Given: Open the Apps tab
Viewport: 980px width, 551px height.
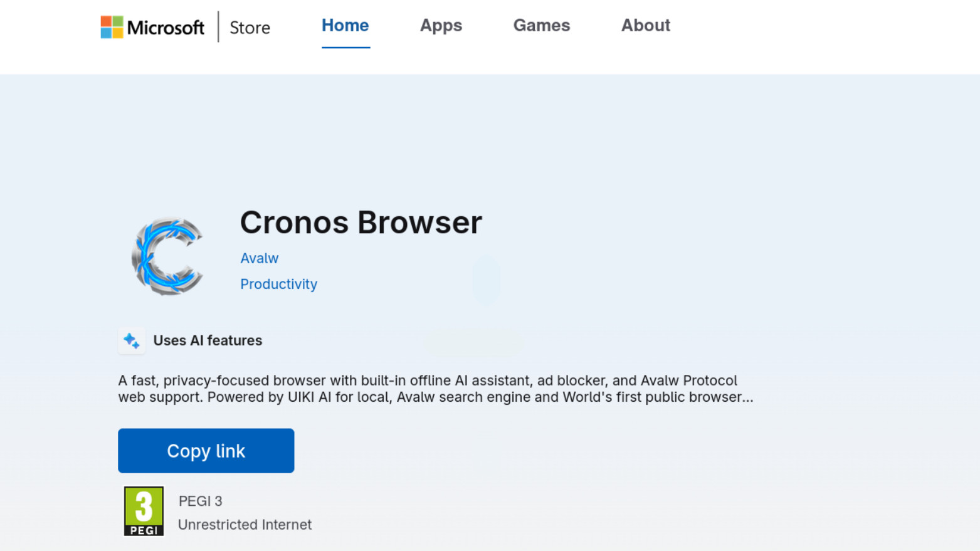Looking at the screenshot, I should pos(441,26).
